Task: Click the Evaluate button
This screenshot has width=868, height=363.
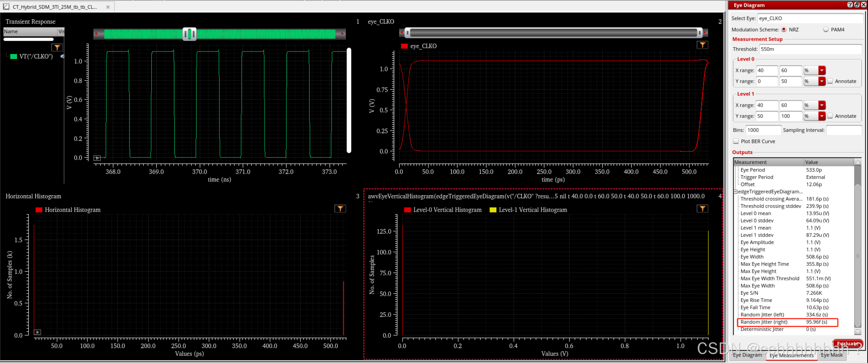Action: point(848,343)
